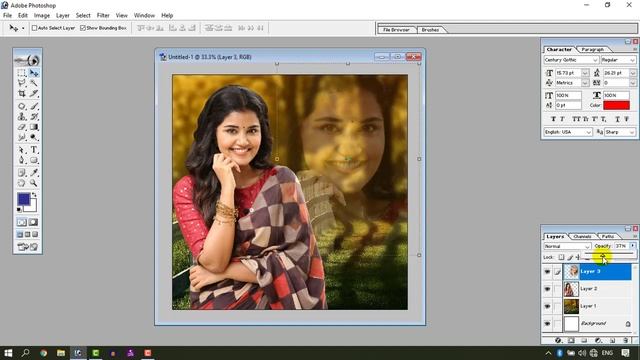The height and width of the screenshot is (360, 640).
Task: Select the Move tool in the toolbox
Action: pos(34,73)
